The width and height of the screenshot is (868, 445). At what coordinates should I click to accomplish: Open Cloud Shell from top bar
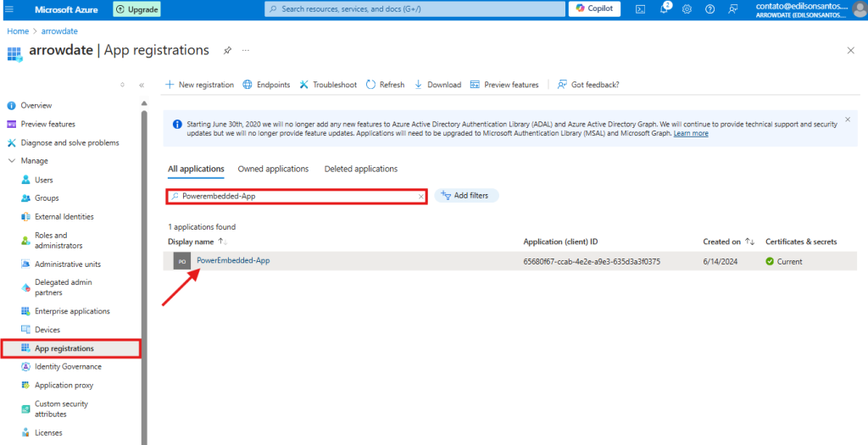point(640,8)
